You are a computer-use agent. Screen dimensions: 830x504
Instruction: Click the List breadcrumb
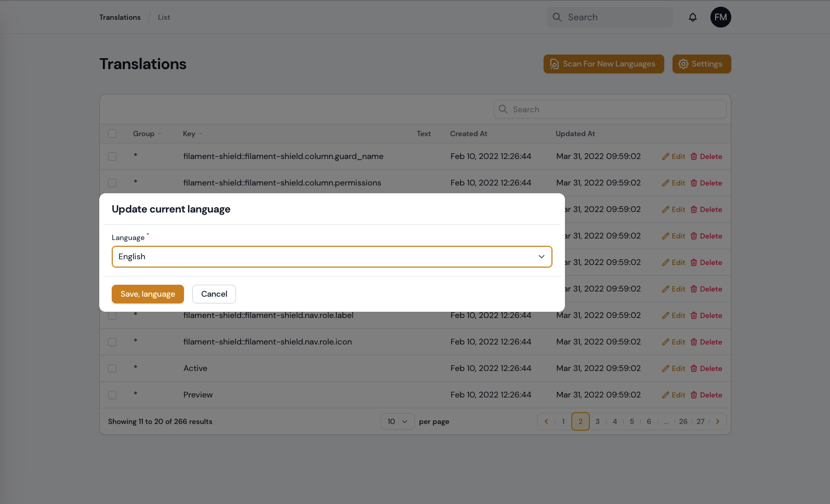(164, 17)
